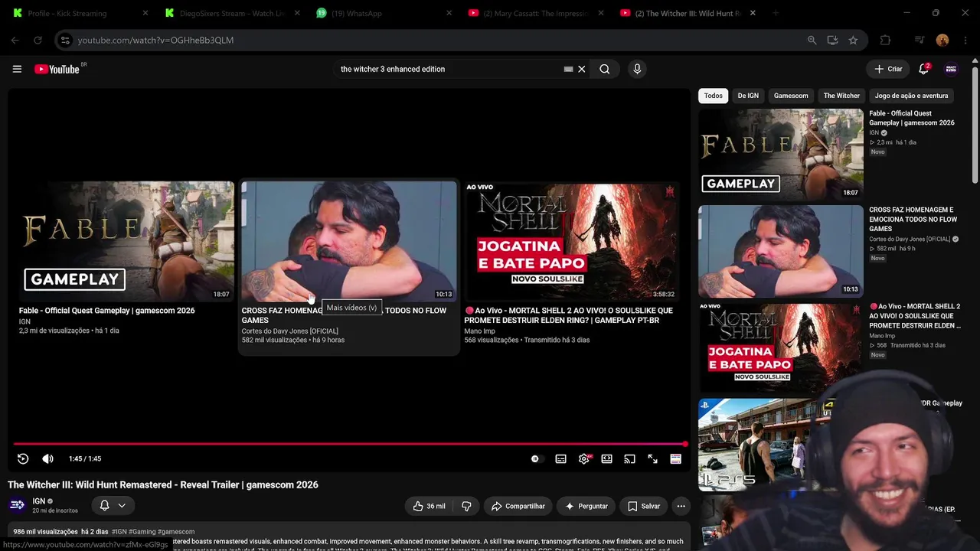Screen dimensions: 980x551
Task: Open the player settings gear
Action: 584,458
